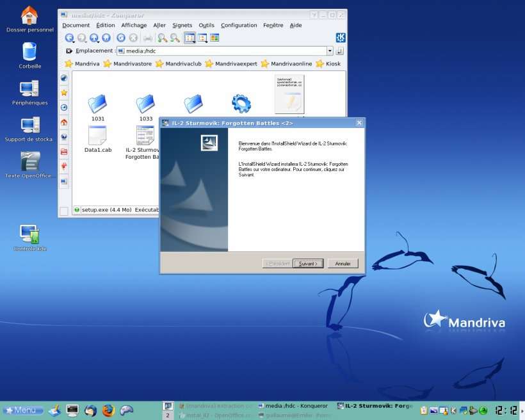Open terminal icon in the panel
Image resolution: width=525 pixels, height=420 pixels.
[x=72, y=410]
